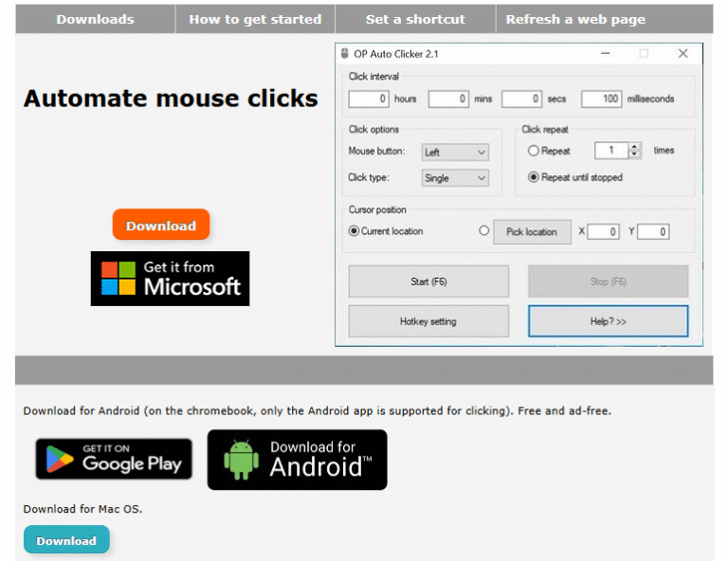Click the orange Download button
The image size is (728, 561).
(x=161, y=226)
